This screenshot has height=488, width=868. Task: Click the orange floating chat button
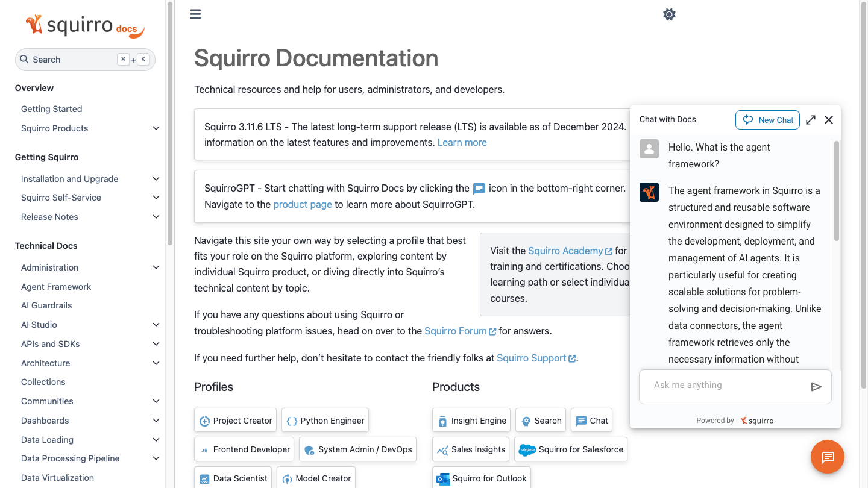pos(828,457)
